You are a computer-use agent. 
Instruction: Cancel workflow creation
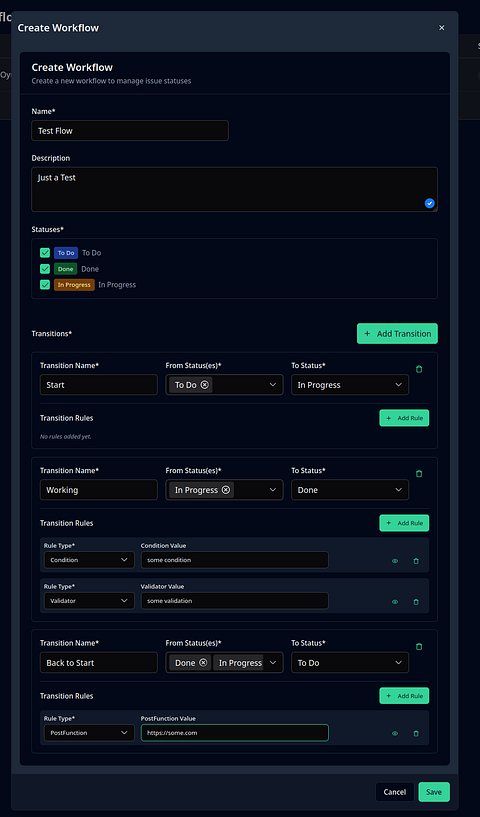coord(395,792)
